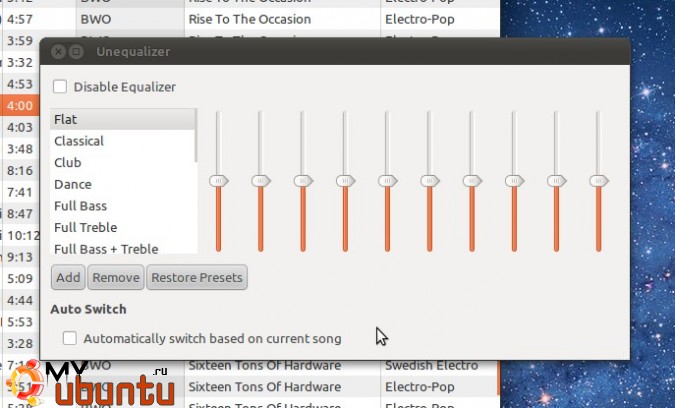This screenshot has width=675, height=408.
Task: Click the fifth equalizer band slider handle
Action: [x=387, y=180]
